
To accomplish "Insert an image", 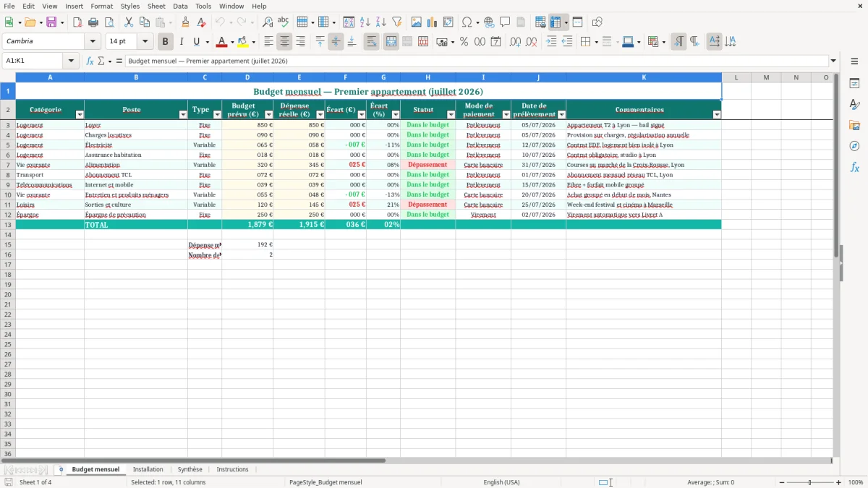I will coord(417,22).
